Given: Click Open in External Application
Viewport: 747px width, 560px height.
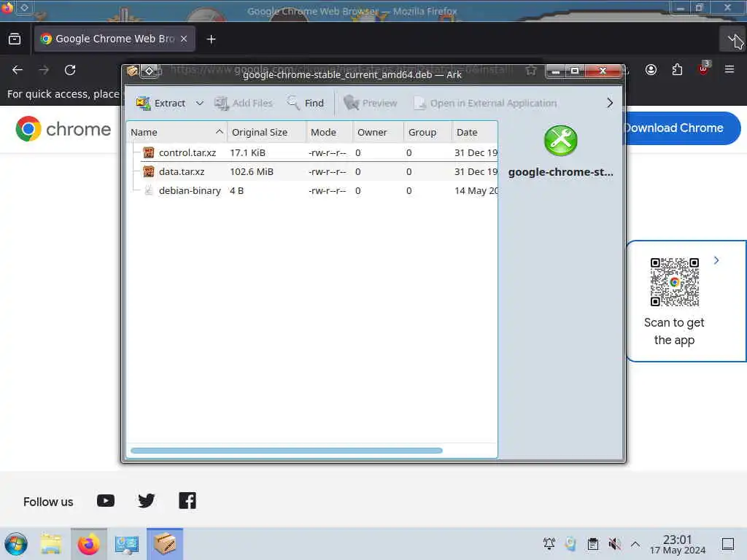Looking at the screenshot, I should [485, 103].
